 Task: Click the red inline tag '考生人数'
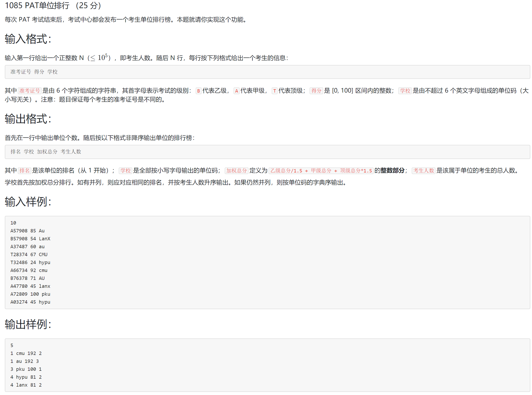point(423,171)
